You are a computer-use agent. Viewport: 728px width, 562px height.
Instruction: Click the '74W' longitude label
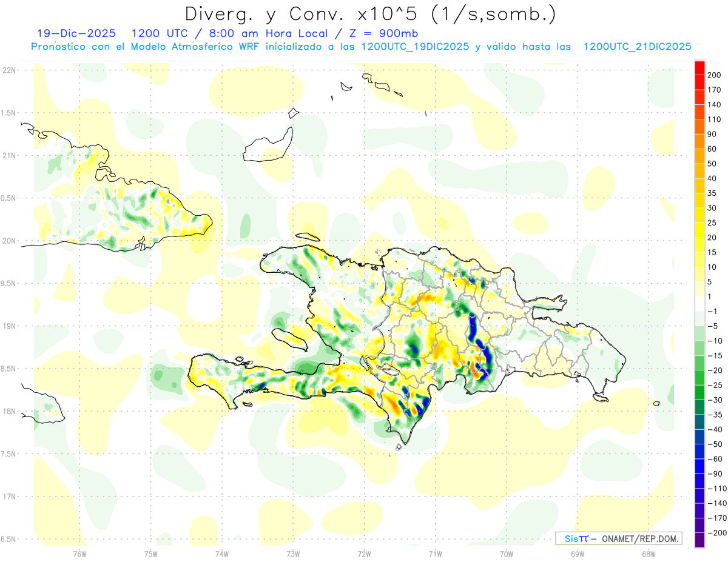(x=221, y=554)
